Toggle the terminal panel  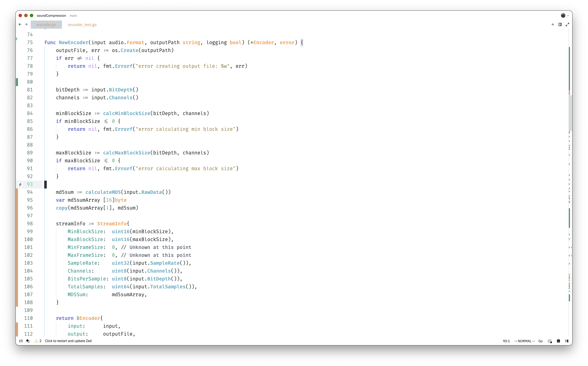pyautogui.click(x=558, y=341)
